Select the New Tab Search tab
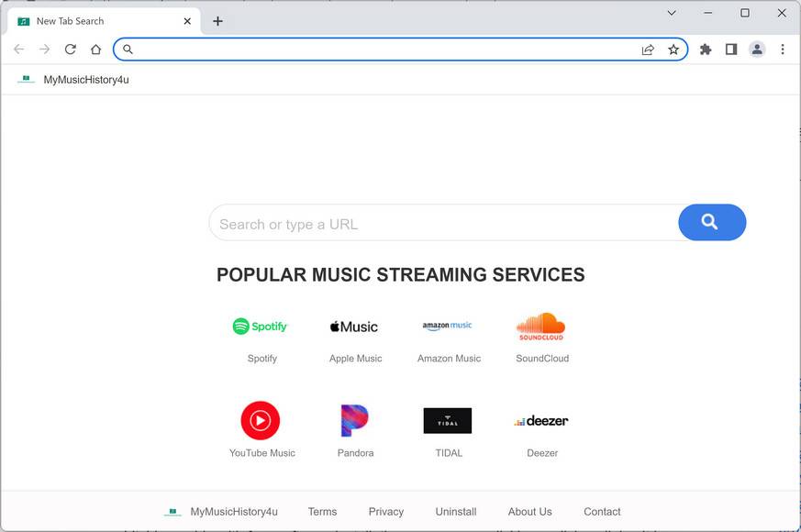The image size is (801, 532). click(104, 21)
